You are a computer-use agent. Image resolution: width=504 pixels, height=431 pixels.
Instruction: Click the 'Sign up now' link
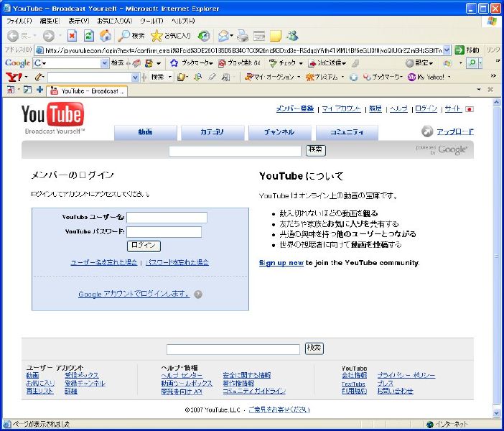[281, 263]
